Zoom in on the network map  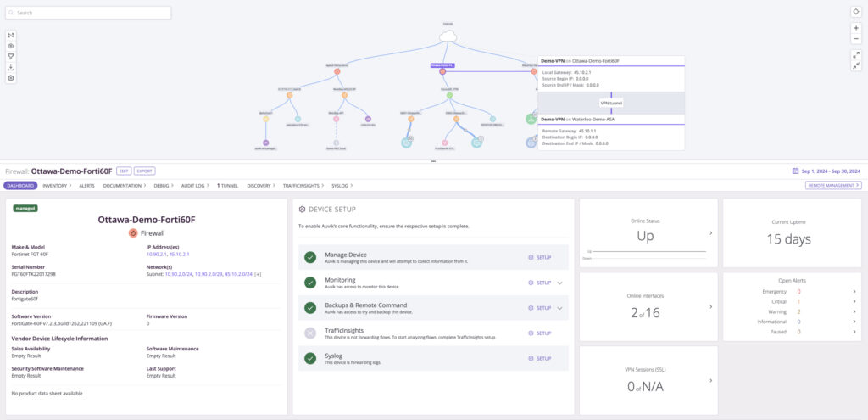pyautogui.click(x=855, y=28)
